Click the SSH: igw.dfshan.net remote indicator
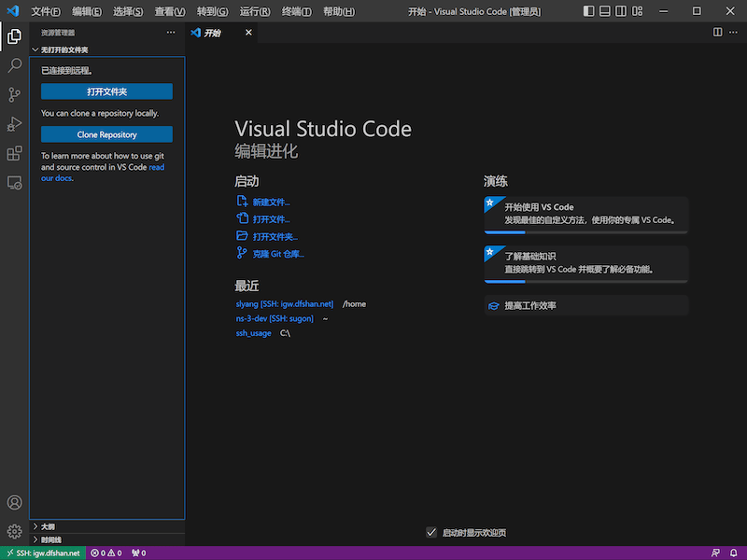 [43, 553]
